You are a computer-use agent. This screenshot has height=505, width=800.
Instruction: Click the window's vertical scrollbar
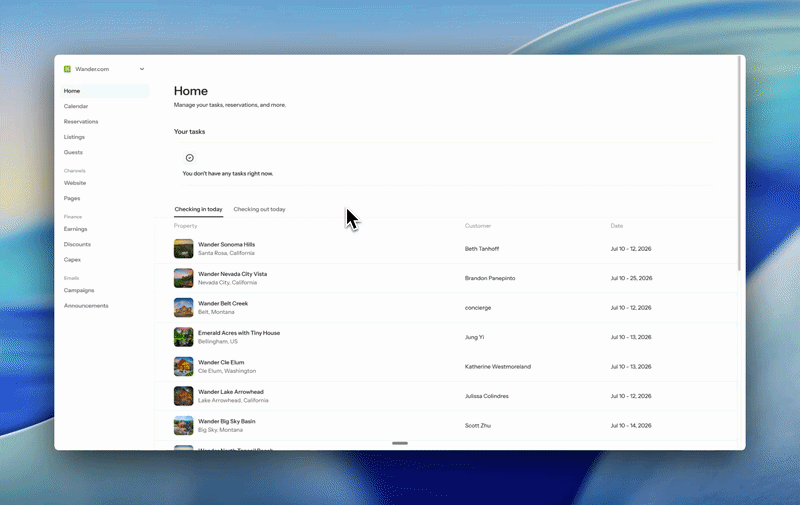point(739,163)
